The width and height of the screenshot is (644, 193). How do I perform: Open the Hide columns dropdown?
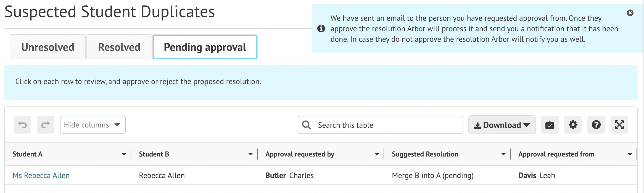pos(93,125)
